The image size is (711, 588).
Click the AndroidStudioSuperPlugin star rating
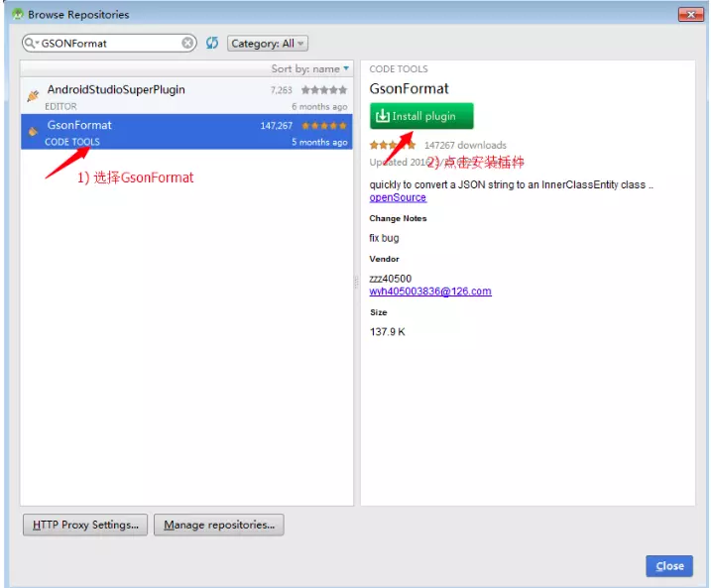(x=324, y=90)
